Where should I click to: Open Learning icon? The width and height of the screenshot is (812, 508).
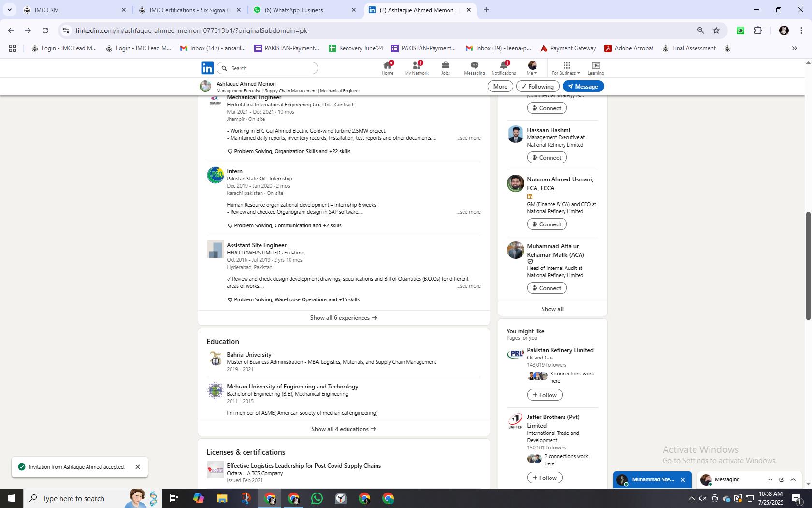(595, 68)
